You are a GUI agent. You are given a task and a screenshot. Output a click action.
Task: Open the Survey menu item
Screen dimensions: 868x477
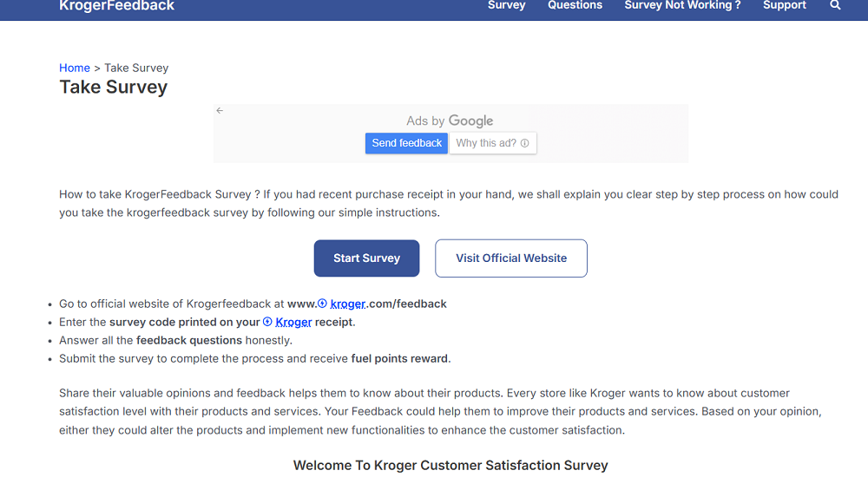[x=507, y=5]
